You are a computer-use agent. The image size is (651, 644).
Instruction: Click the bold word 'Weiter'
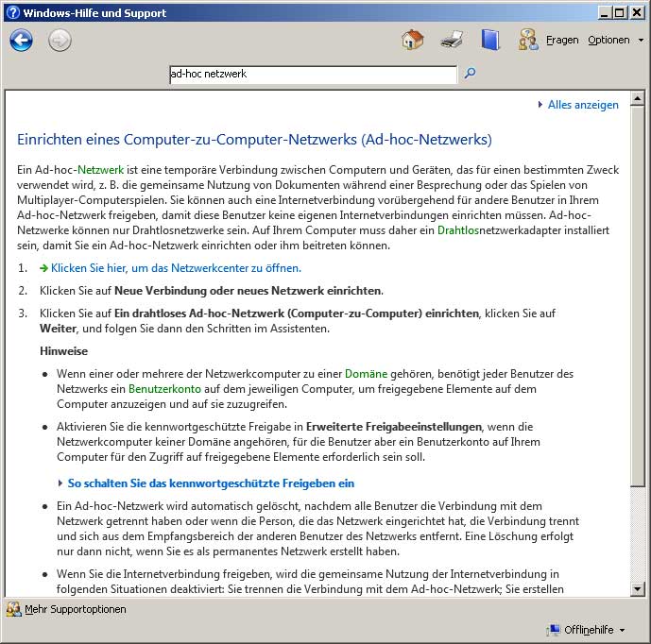(59, 329)
